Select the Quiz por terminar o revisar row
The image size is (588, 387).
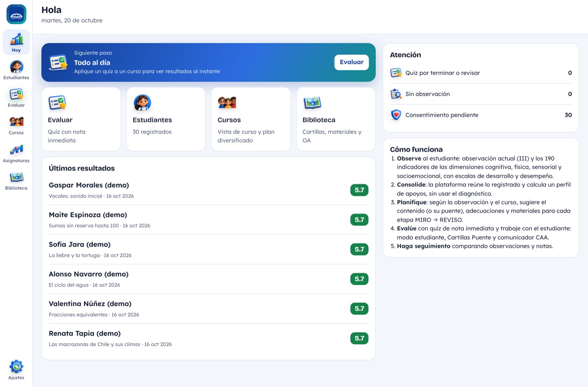pos(481,73)
